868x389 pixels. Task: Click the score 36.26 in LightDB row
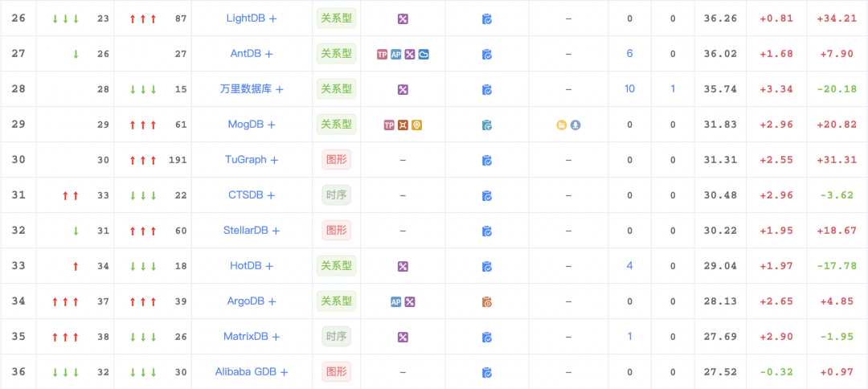click(720, 18)
